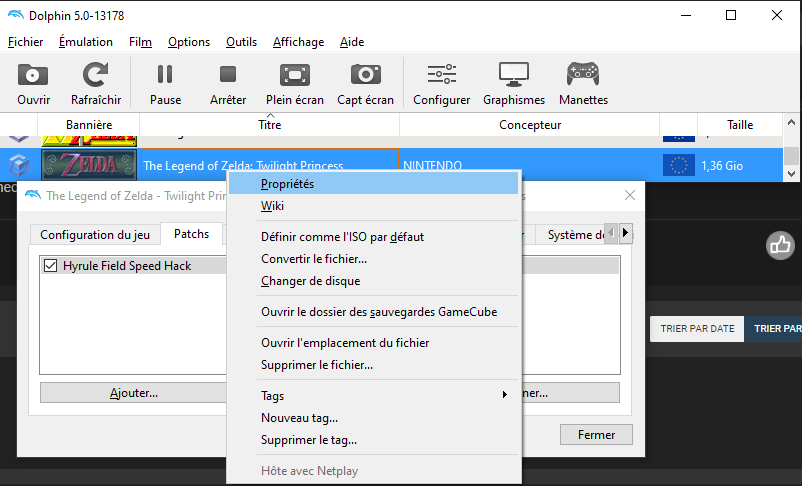Click the Zelda banner thumbnail
Screen dimensions: 802x486
tap(89, 165)
